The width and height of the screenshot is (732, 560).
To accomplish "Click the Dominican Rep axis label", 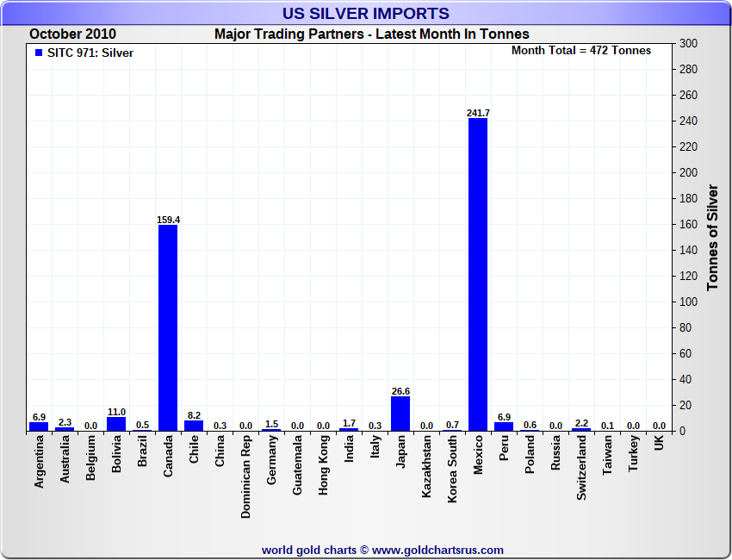I will click(x=245, y=476).
